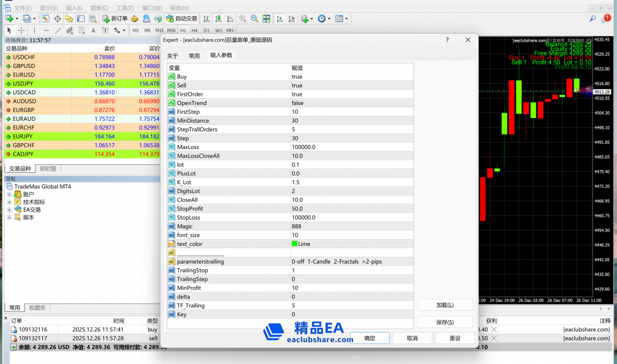Click the tile windows grid icon

tap(266, 18)
